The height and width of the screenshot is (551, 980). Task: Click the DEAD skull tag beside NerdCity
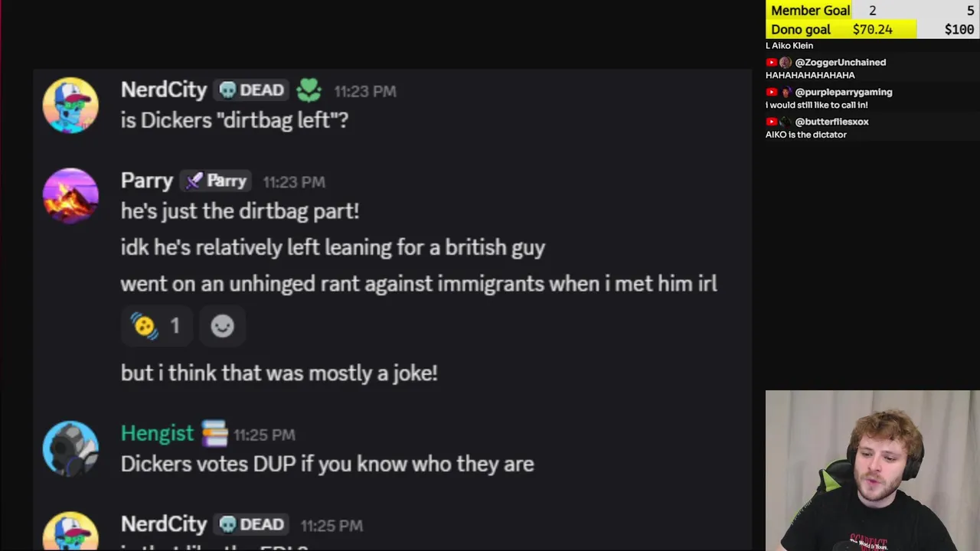[x=252, y=90]
